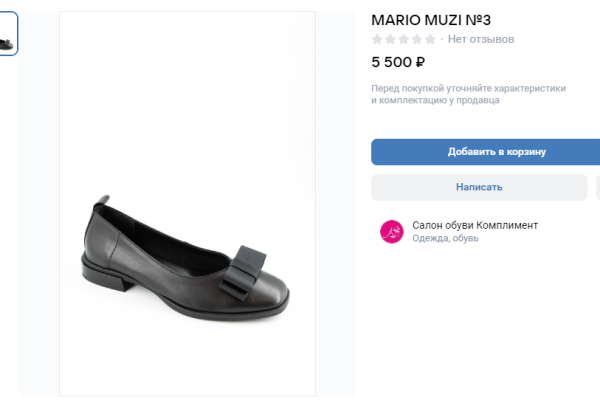Click the Одежда, обувь category text
600x400 pixels.
pyautogui.click(x=445, y=239)
